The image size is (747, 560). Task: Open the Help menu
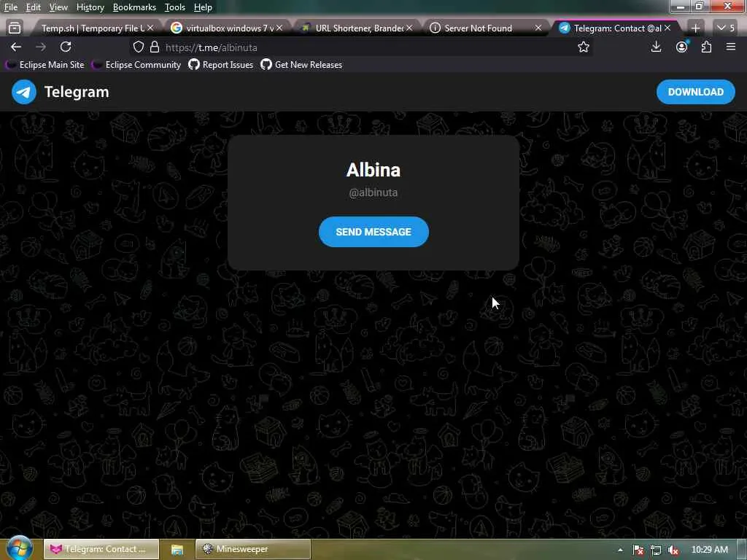coord(203,7)
